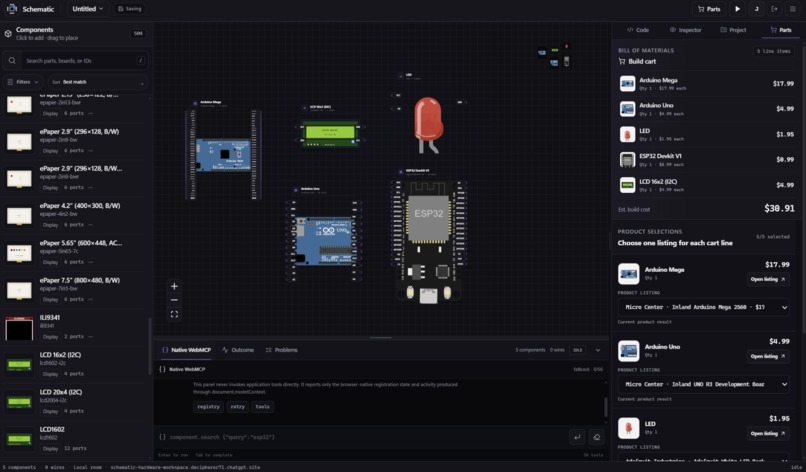Open the Untitled project dropdown
The width and height of the screenshot is (806, 472).
[87, 9]
